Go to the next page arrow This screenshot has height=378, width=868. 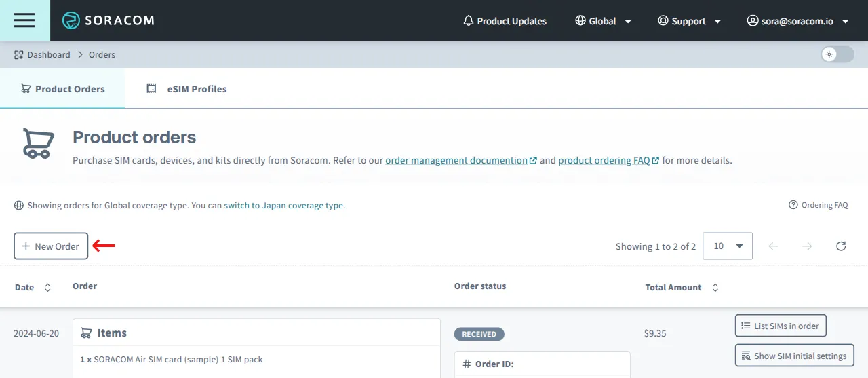(x=807, y=246)
